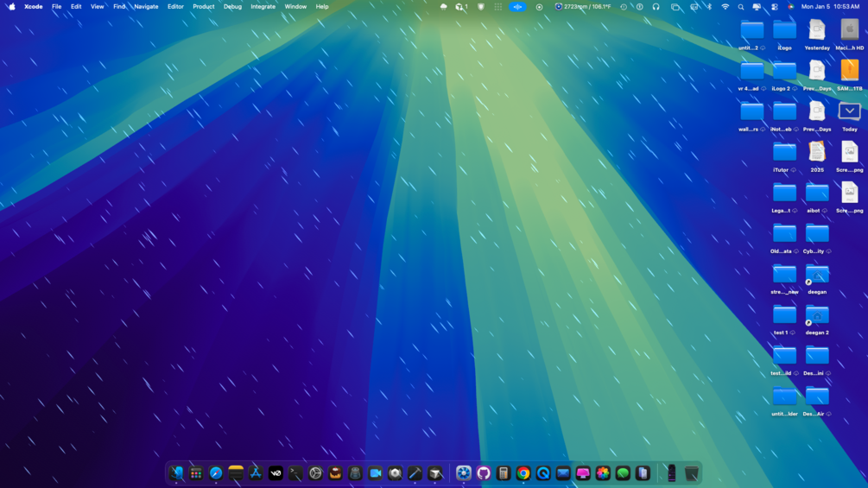
Task: Click the headphones icon in menu bar
Action: (656, 7)
